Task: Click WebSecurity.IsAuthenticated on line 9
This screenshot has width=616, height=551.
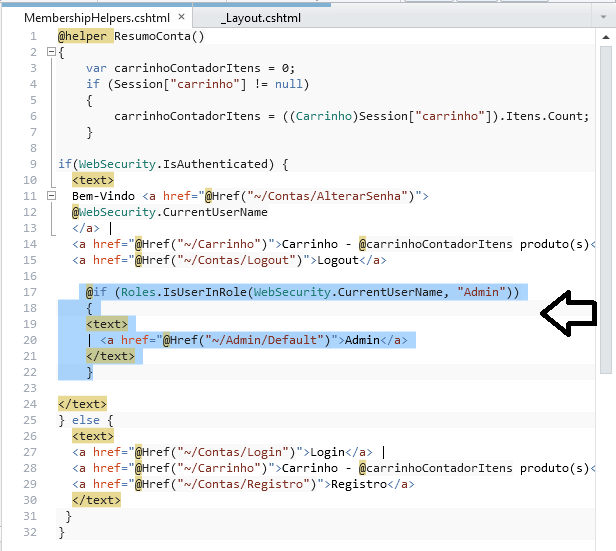Action: coord(176,164)
